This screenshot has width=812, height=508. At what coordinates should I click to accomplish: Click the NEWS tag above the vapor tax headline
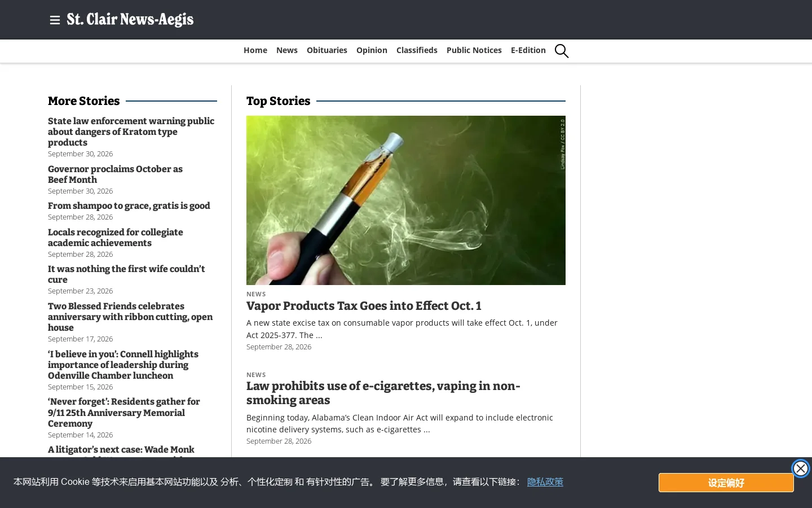coord(256,294)
